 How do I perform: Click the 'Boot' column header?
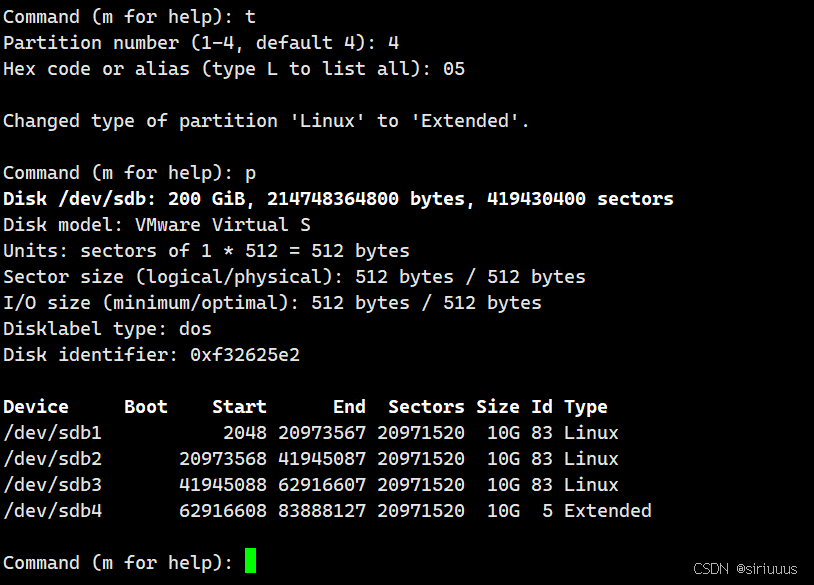[x=146, y=406]
